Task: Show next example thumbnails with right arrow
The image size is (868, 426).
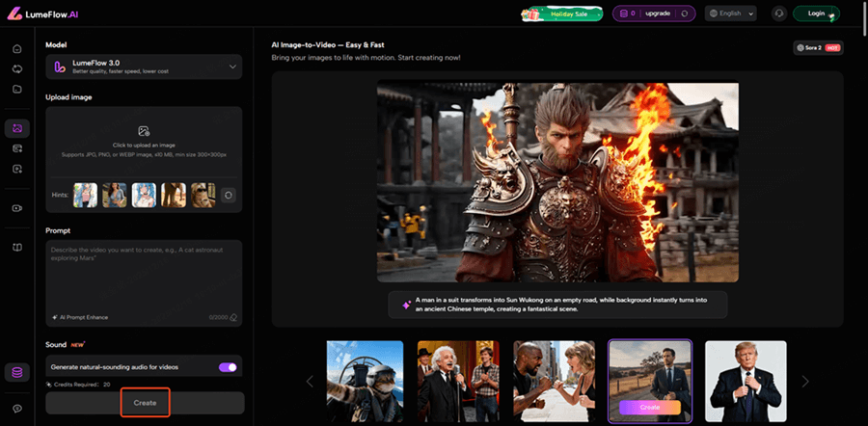Action: click(x=805, y=382)
